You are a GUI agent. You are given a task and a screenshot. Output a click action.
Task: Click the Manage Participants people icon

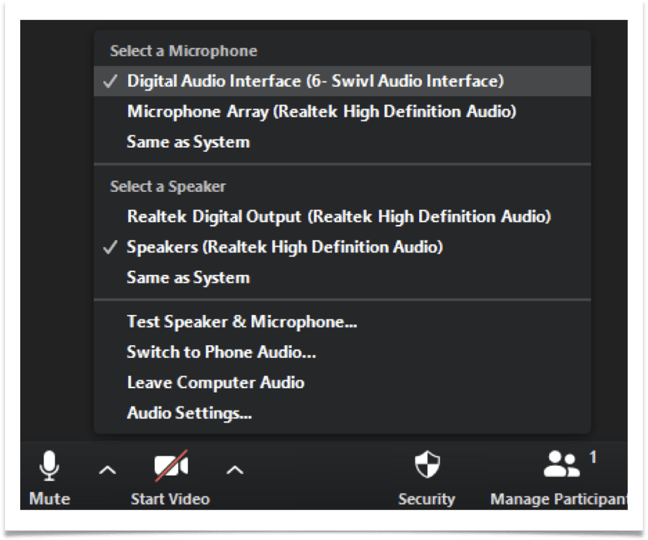562,465
